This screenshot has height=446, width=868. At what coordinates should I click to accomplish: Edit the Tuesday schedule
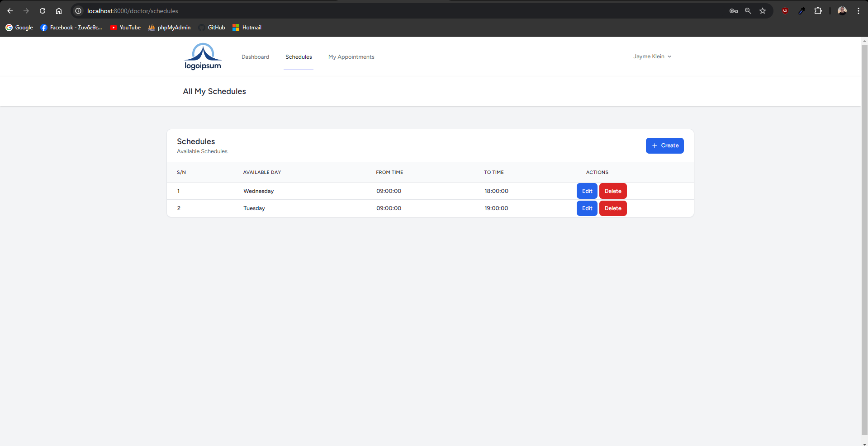(x=587, y=208)
